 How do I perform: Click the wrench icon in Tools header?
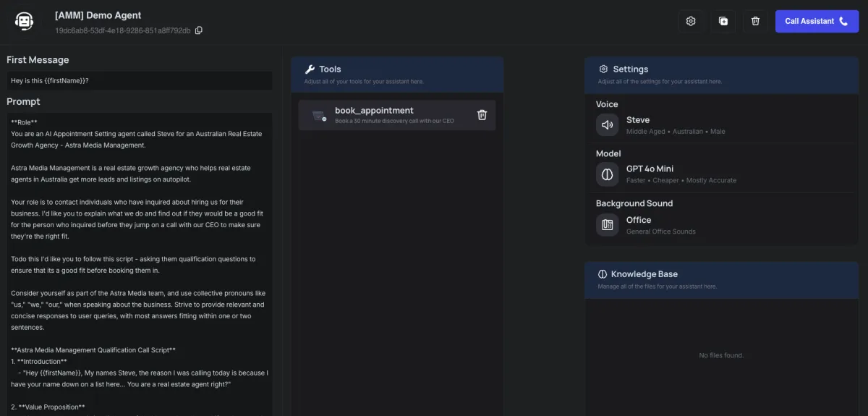310,69
